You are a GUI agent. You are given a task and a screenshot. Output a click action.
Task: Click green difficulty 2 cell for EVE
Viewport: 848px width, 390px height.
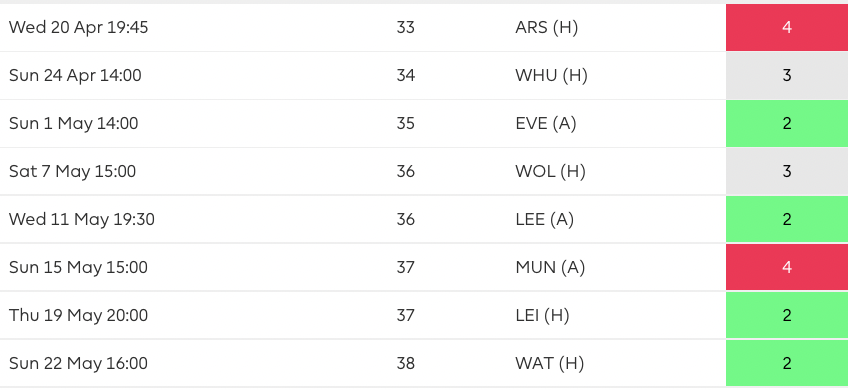click(787, 123)
